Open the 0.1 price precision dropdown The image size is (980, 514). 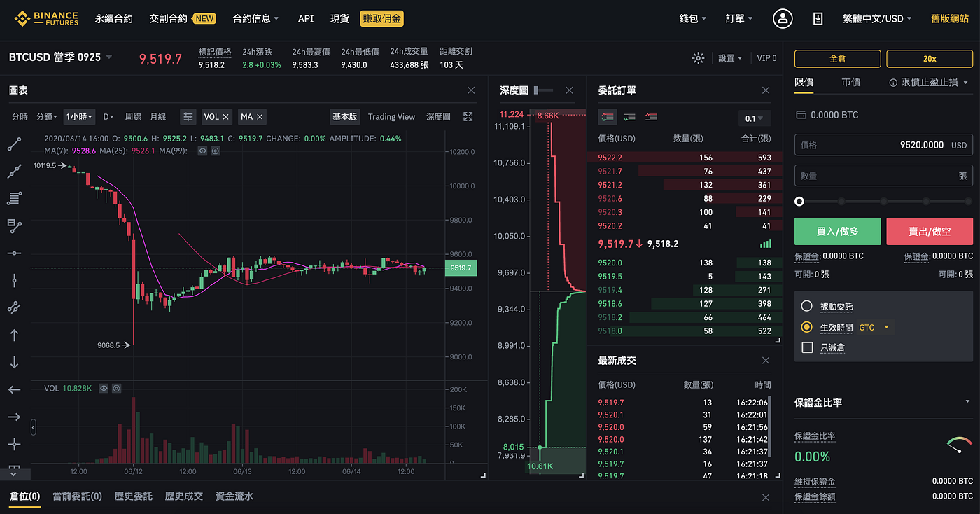coord(755,118)
